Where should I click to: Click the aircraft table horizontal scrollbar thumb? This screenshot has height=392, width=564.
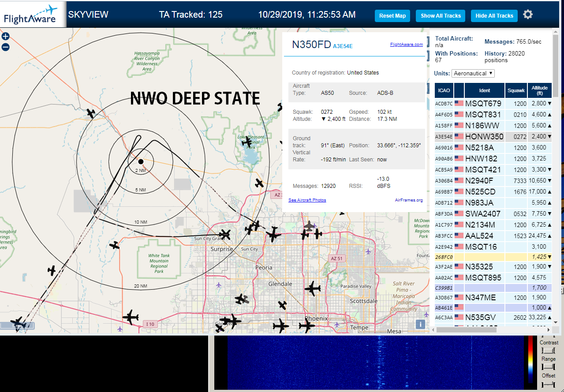pyautogui.click(x=467, y=329)
